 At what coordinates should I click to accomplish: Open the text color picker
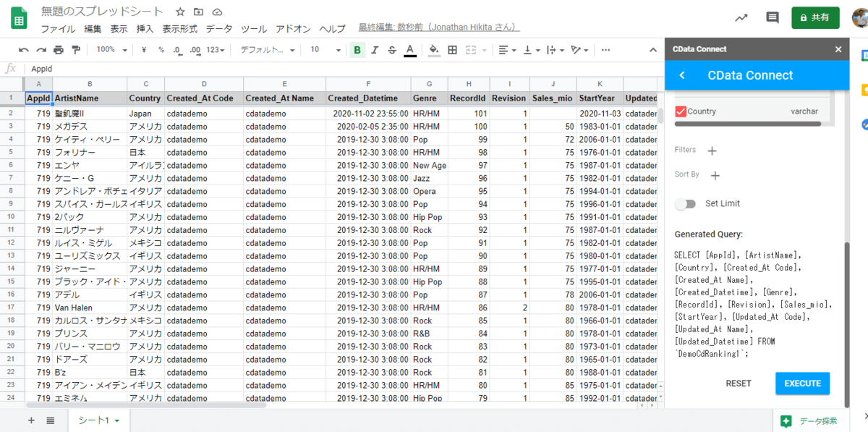(410, 50)
